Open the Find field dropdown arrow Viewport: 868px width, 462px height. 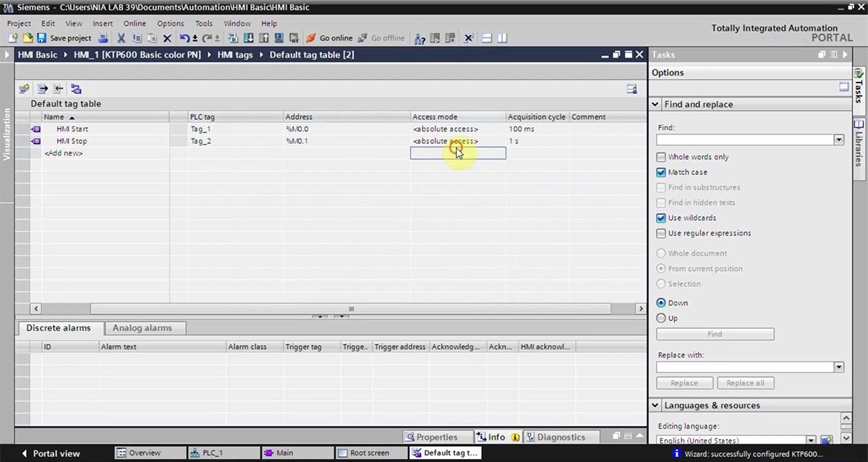pyautogui.click(x=839, y=140)
